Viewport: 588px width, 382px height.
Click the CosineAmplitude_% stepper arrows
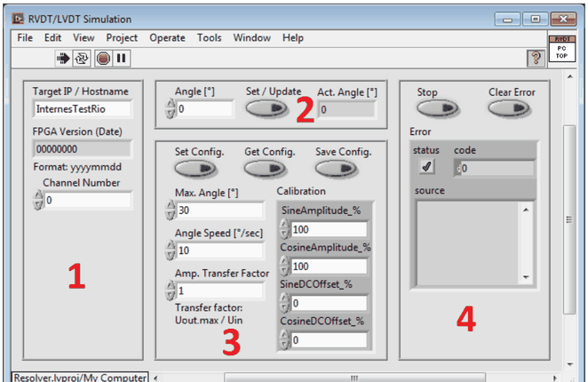tap(285, 266)
